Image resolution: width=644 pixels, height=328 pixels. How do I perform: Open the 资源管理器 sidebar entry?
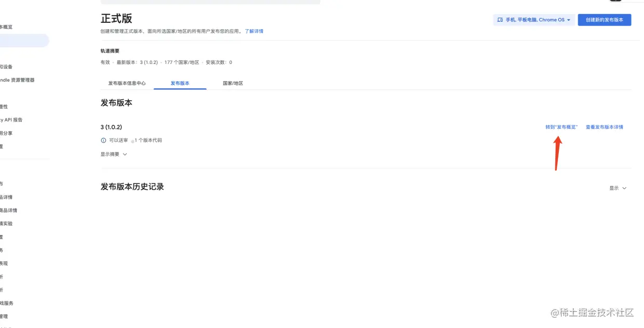17,80
